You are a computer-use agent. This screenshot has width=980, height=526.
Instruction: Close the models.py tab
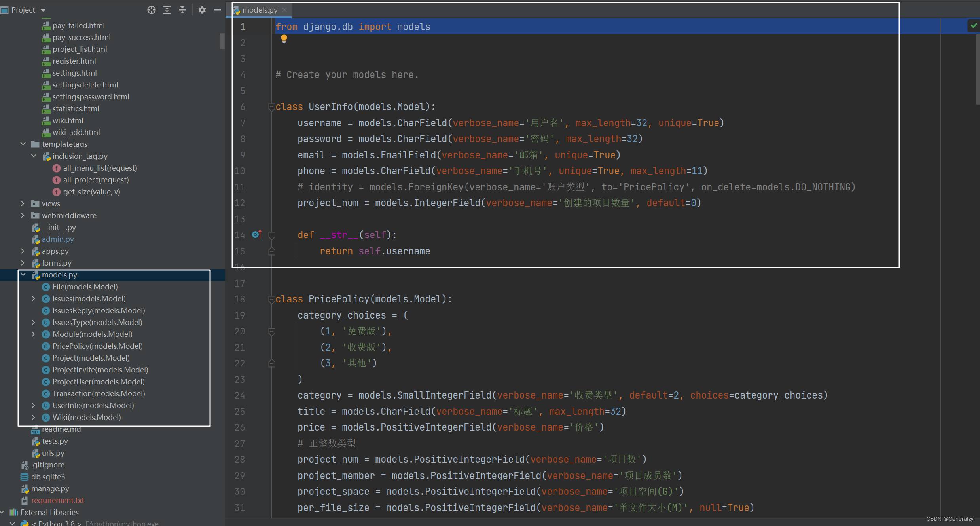pyautogui.click(x=284, y=10)
